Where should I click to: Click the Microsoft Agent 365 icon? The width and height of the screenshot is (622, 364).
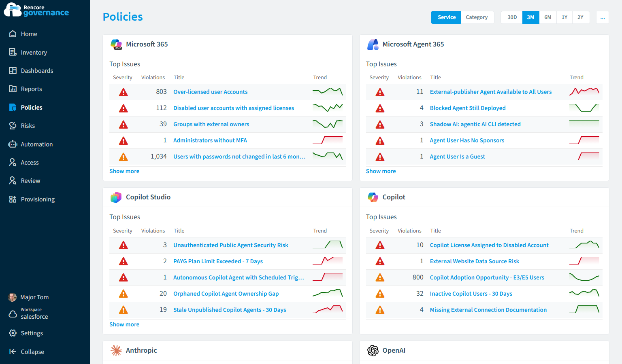point(373,44)
